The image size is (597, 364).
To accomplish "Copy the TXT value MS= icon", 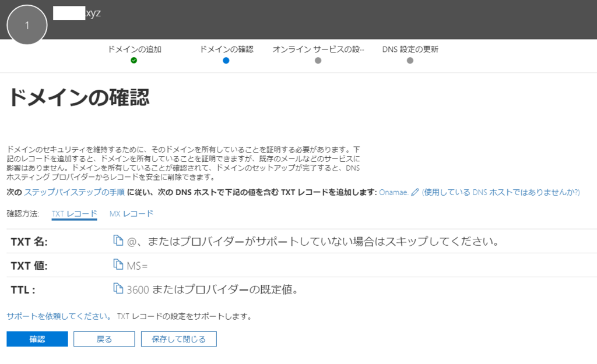I will click(x=118, y=264).
